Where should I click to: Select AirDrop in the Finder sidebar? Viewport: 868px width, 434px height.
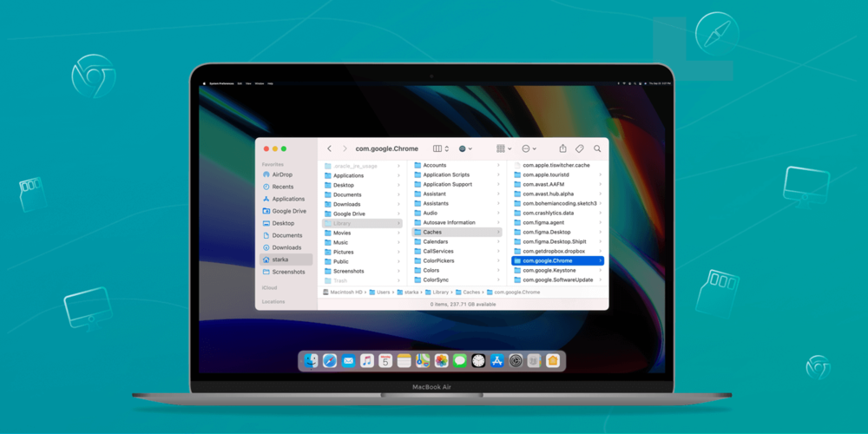(x=286, y=174)
